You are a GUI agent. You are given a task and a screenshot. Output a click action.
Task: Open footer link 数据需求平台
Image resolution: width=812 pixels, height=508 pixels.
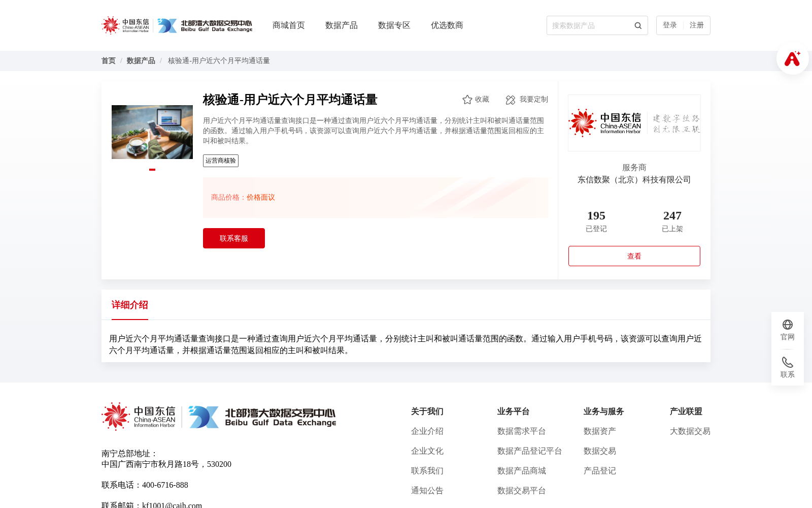522,431
